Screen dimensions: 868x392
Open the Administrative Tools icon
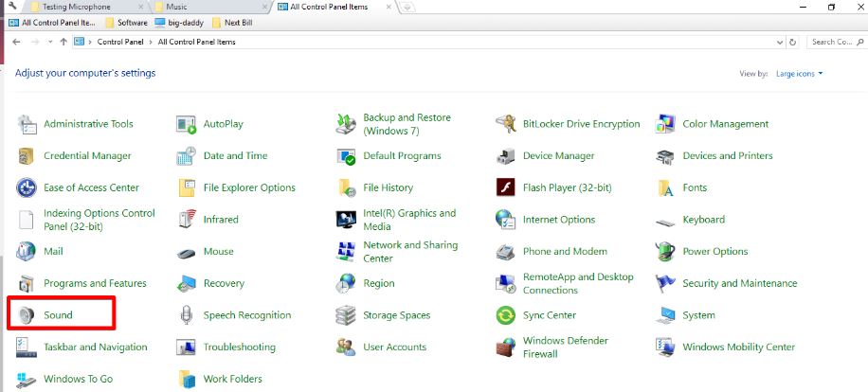click(x=27, y=124)
